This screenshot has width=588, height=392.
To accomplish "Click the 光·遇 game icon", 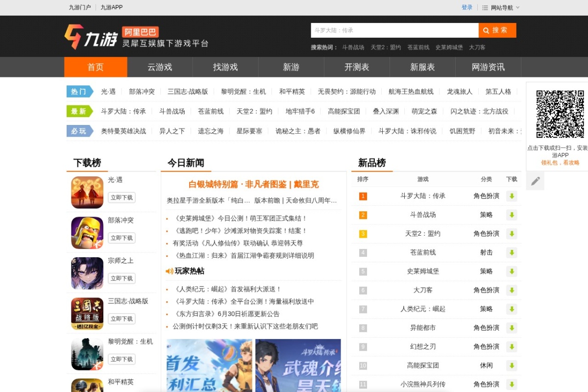I will pyautogui.click(x=87, y=193).
